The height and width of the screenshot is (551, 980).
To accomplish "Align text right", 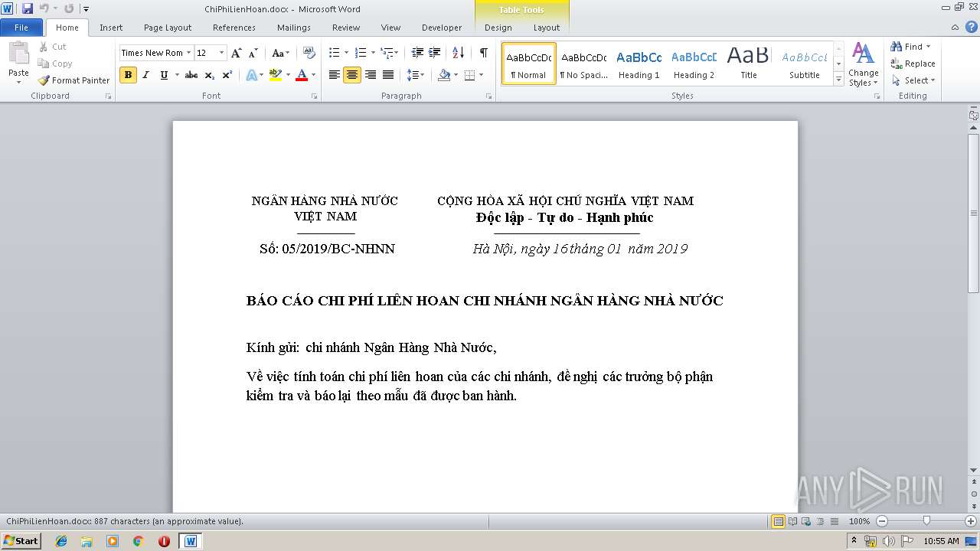I will [371, 75].
